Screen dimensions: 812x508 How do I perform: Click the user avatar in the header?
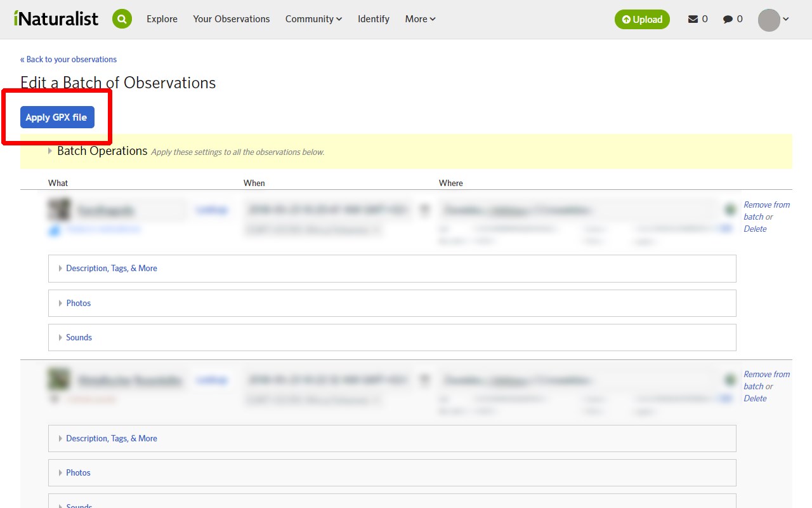[x=769, y=20]
